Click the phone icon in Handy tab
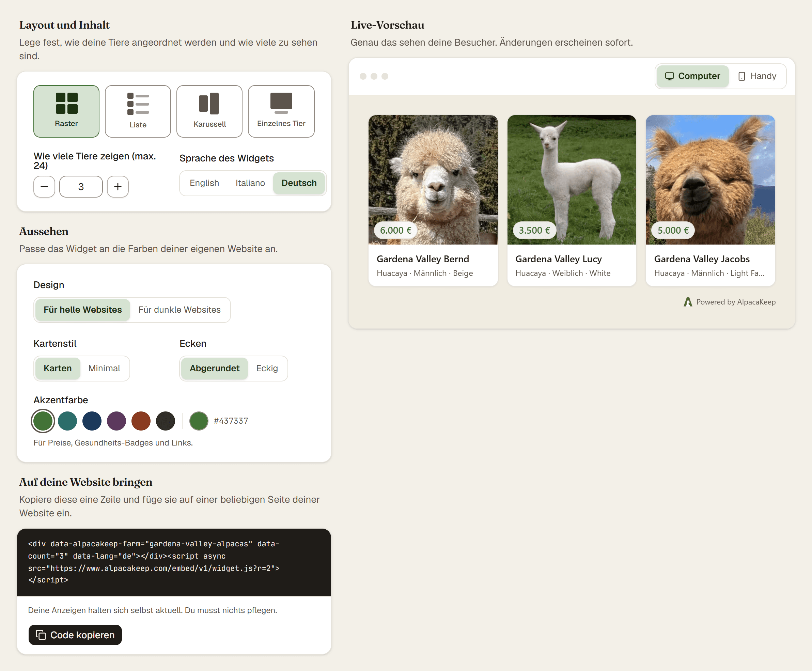This screenshot has width=812, height=671. (x=741, y=76)
